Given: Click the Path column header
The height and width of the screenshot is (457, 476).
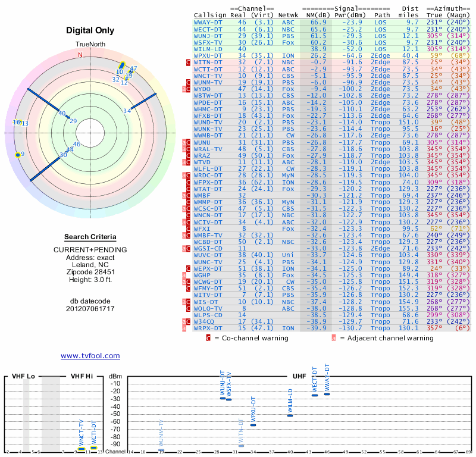Looking at the screenshot, I should (x=382, y=15).
